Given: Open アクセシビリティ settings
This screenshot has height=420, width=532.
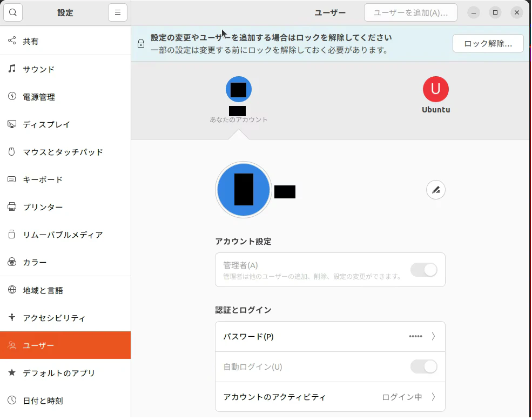Looking at the screenshot, I should pyautogui.click(x=65, y=318).
